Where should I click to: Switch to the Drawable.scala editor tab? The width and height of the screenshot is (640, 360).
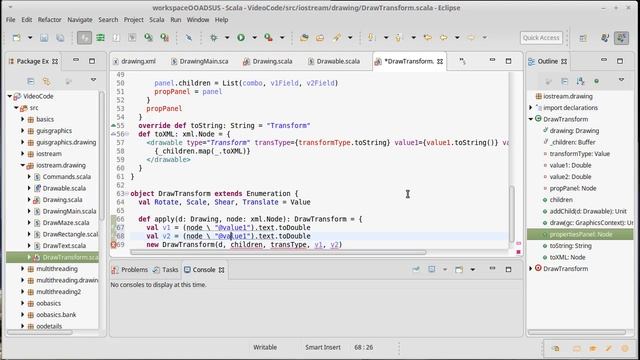334,61
